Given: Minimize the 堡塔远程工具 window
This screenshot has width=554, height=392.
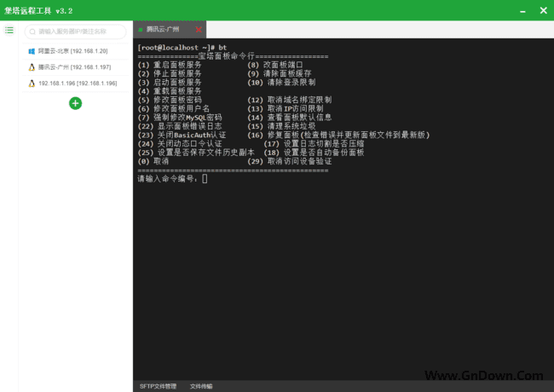Looking at the screenshot, I should pos(522,11).
